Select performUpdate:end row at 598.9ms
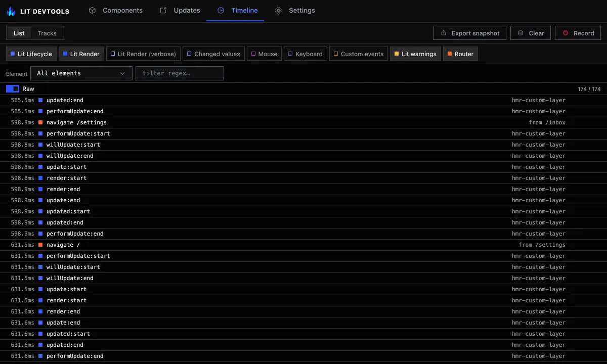The height and width of the screenshot is (364, 607). click(303, 234)
